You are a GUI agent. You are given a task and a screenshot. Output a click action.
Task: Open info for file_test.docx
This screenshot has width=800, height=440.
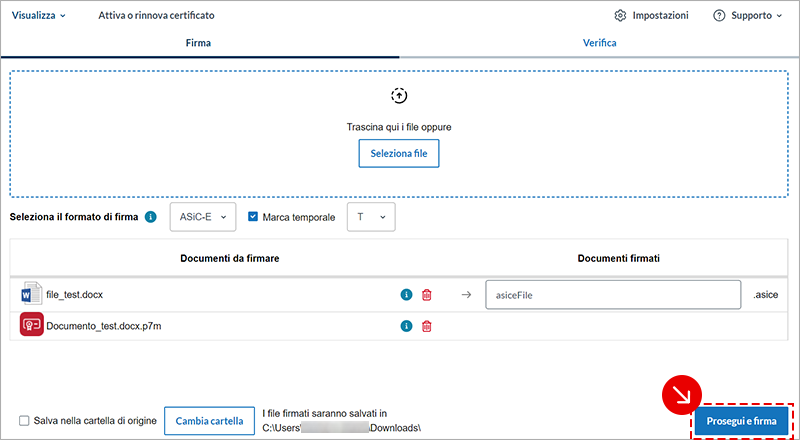407,295
